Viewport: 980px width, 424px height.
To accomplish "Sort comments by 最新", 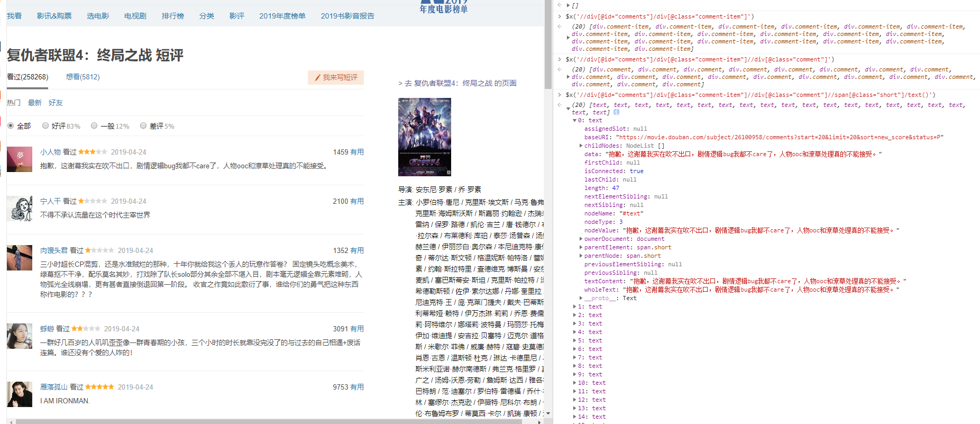I will click(x=35, y=103).
